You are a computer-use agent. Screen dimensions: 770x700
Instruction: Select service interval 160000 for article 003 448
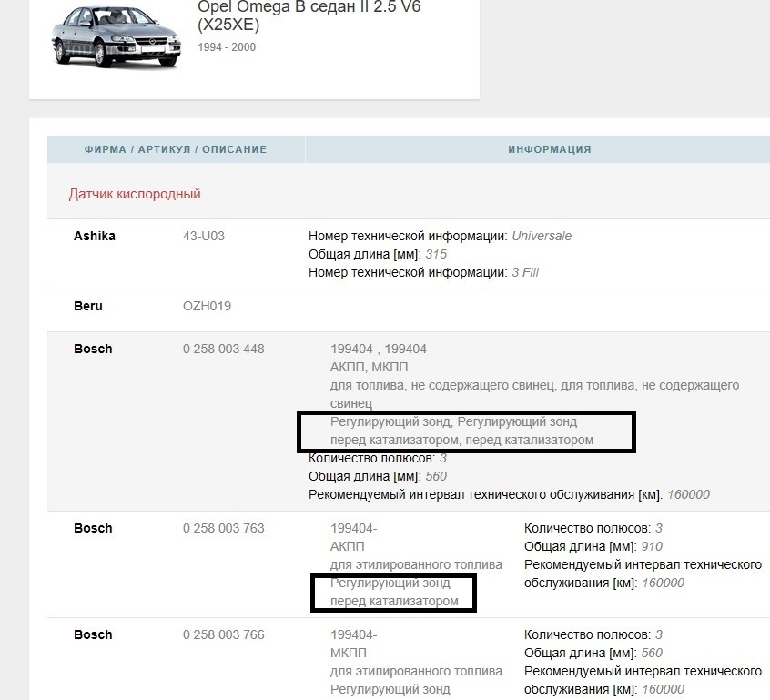tap(688, 494)
